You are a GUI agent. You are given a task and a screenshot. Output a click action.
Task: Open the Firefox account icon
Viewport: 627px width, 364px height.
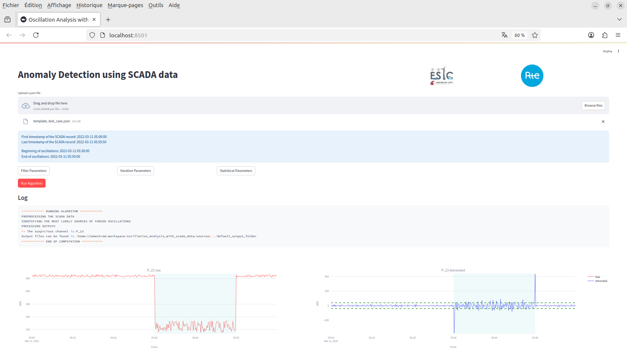[591, 35]
